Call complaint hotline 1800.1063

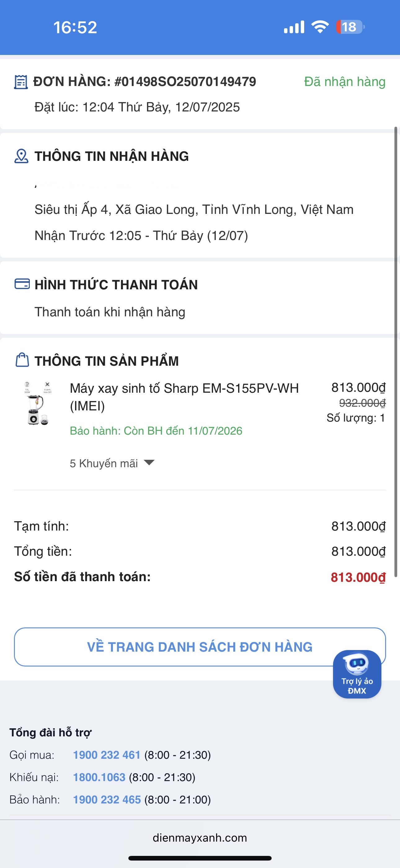point(99,777)
